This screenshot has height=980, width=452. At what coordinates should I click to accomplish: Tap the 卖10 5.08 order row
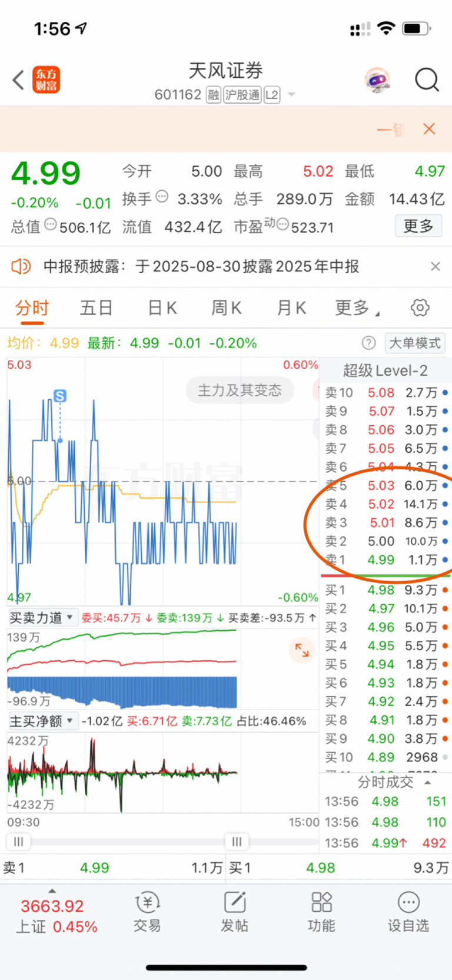coord(387,392)
